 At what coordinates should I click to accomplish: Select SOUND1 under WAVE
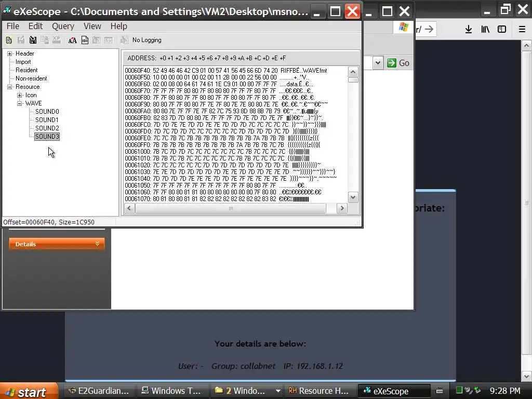(x=47, y=120)
